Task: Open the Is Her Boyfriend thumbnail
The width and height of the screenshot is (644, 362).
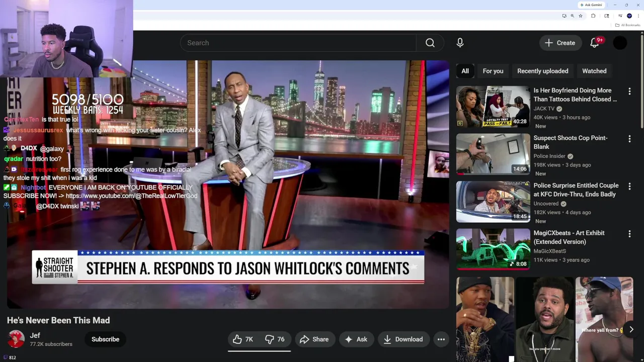Action: coord(493,107)
